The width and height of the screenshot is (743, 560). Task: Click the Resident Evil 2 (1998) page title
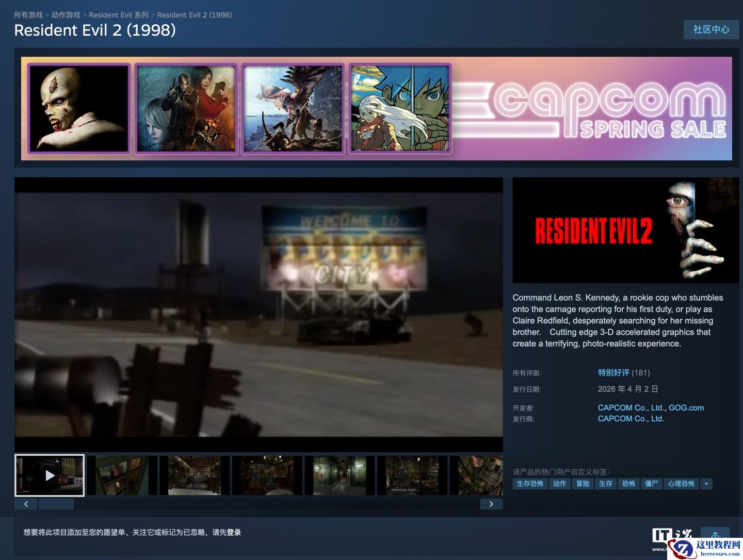95,30
